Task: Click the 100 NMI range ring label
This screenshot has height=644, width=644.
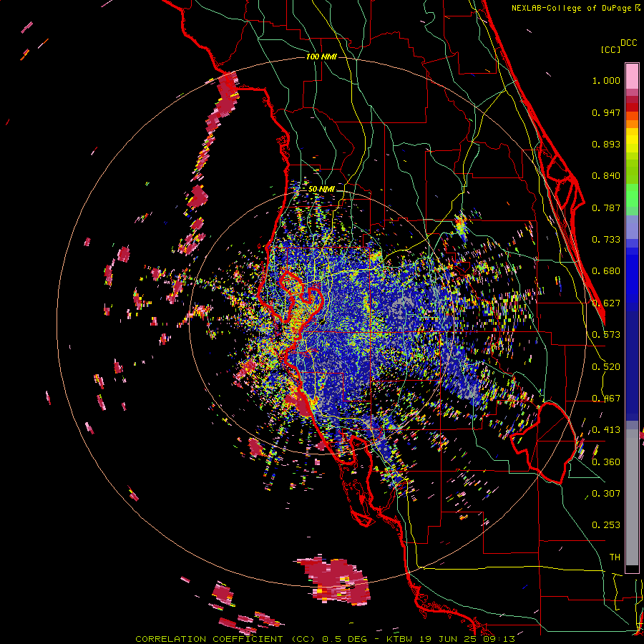Action: click(x=321, y=57)
